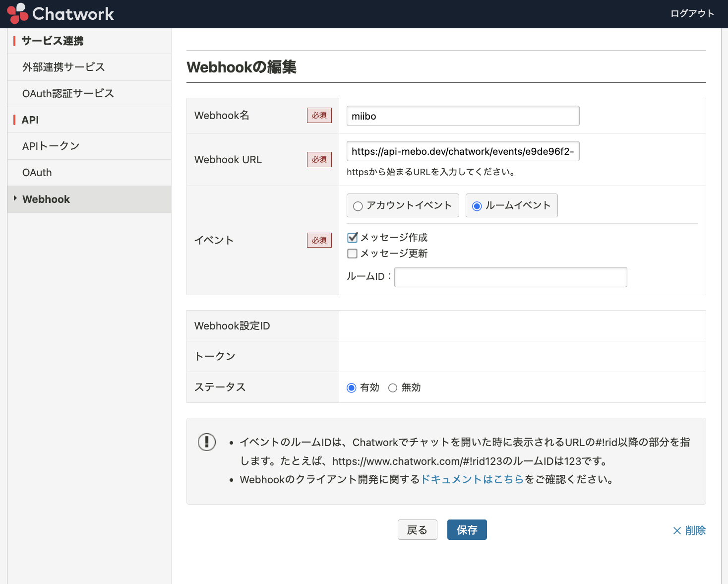Click ログアウト link

click(x=692, y=13)
